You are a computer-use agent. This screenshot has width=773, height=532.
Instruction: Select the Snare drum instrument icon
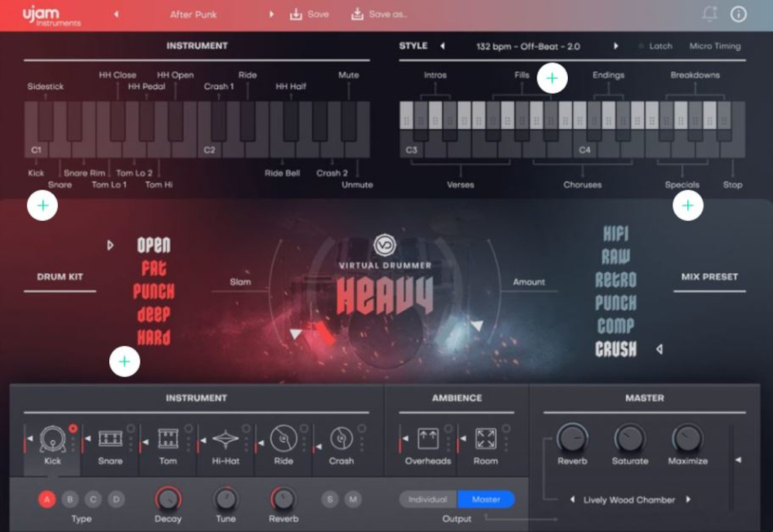pyautogui.click(x=110, y=438)
